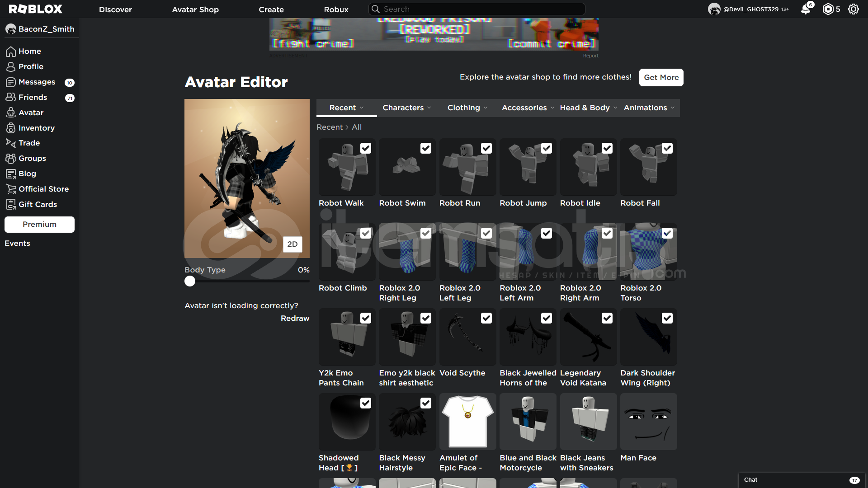Open the Inventory sidebar icon
This screenshot has height=488, width=868.
(x=11, y=128)
